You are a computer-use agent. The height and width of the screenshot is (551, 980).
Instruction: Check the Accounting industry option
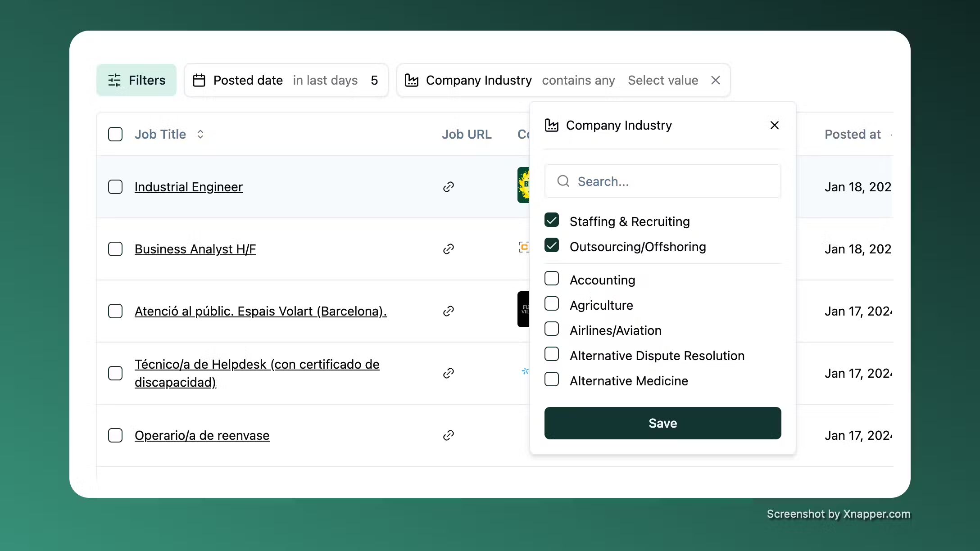pos(552,278)
